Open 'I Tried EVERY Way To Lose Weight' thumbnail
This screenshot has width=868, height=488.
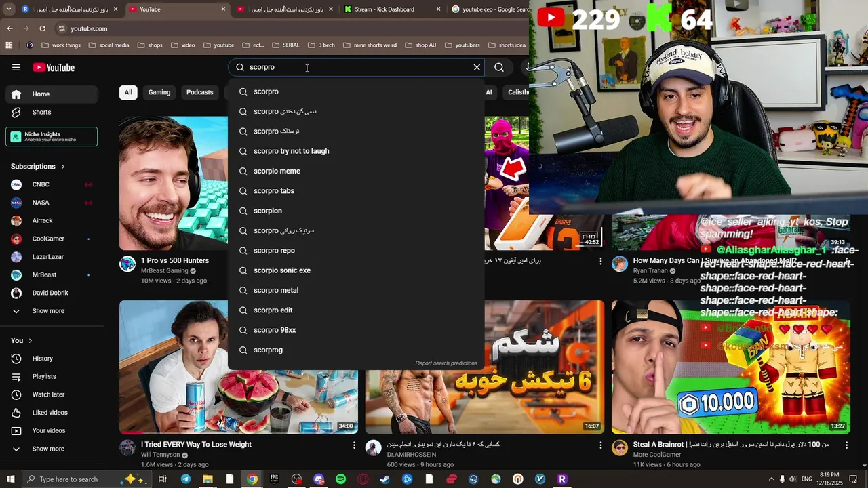(x=239, y=367)
